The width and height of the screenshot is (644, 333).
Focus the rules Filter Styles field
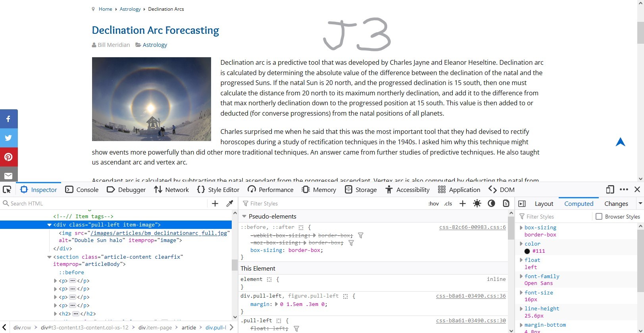[x=333, y=203]
